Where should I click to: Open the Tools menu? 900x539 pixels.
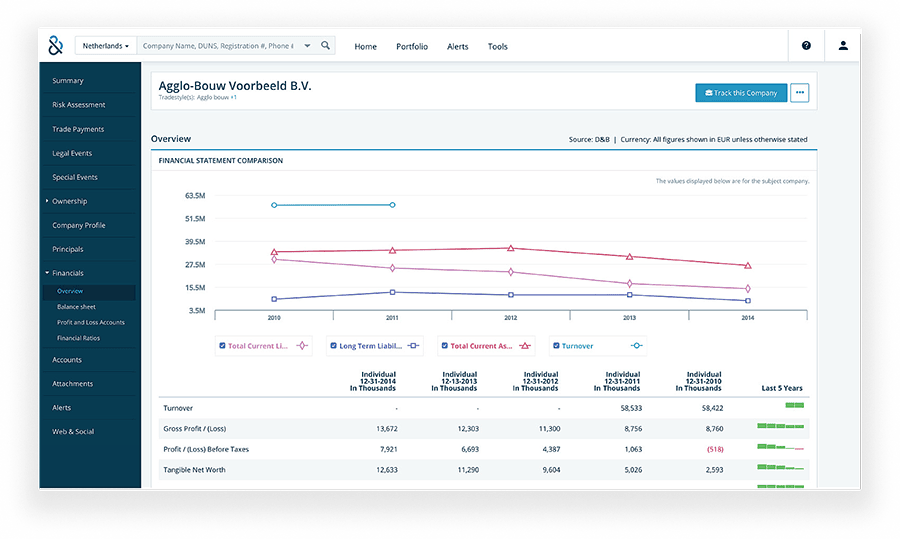(498, 46)
